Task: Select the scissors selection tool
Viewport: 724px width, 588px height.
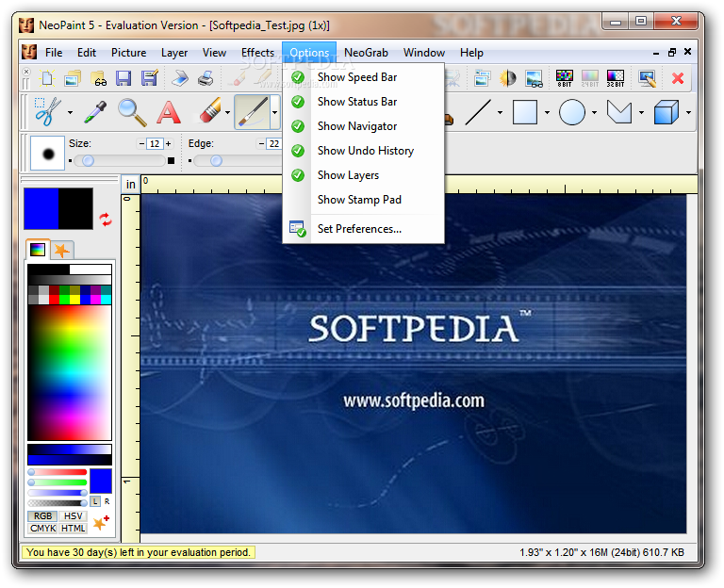Action: pos(47,112)
